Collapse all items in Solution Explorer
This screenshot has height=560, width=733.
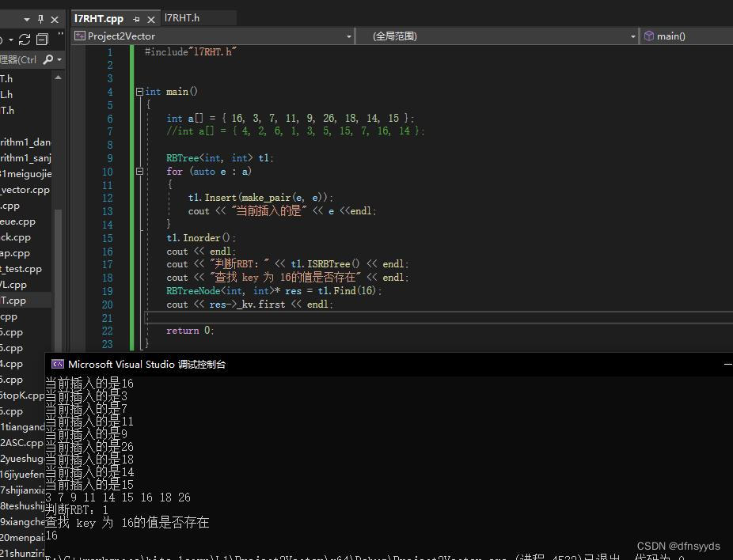42,40
